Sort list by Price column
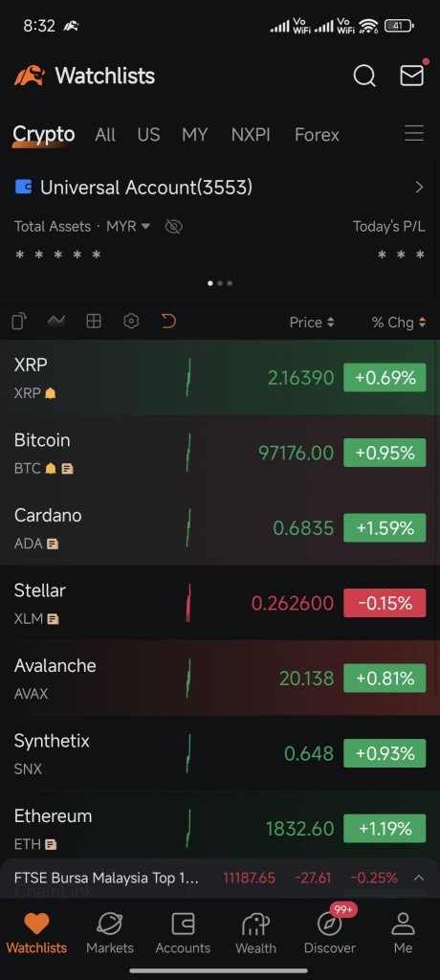The image size is (440, 980). coord(312,322)
